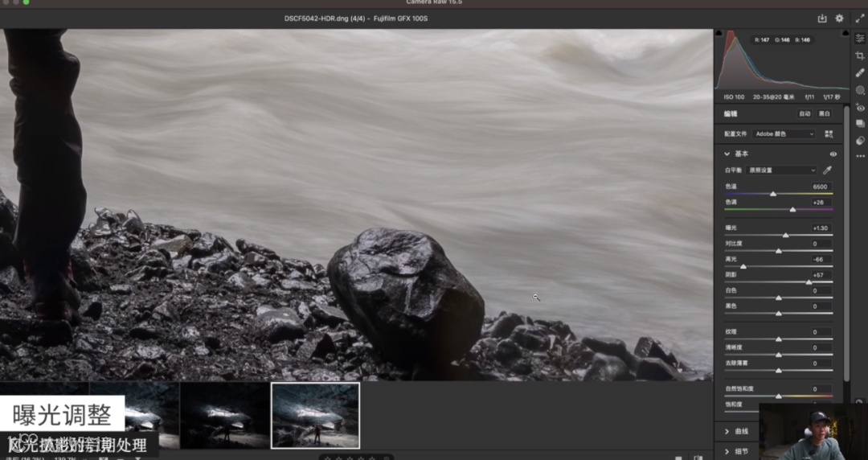Viewport: 868px width, 460px height.
Task: Click the 纹理 slider handle
Action: tap(778, 339)
